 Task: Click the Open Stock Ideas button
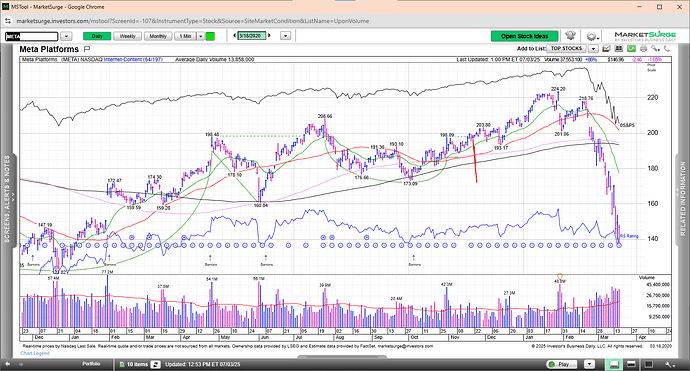pos(525,36)
